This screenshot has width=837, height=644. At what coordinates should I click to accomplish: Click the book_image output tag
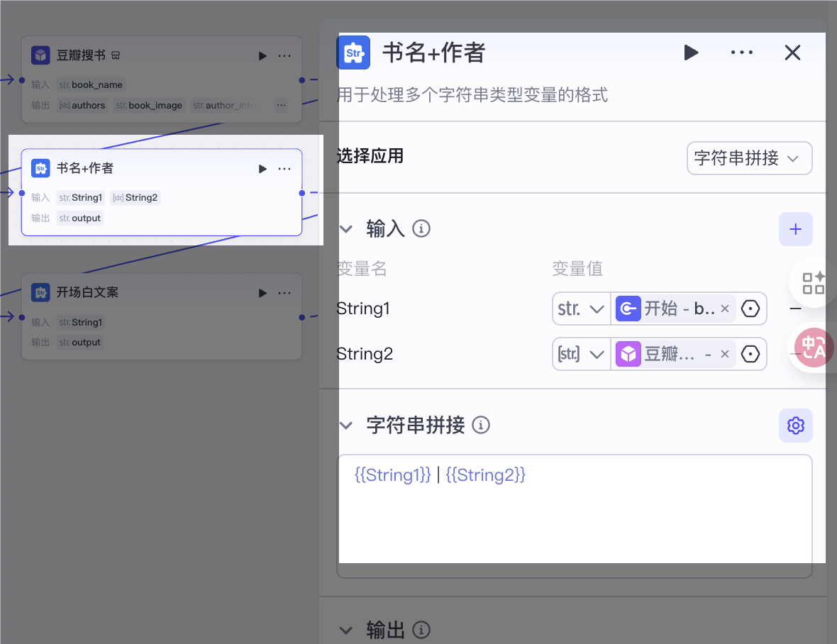(149, 105)
